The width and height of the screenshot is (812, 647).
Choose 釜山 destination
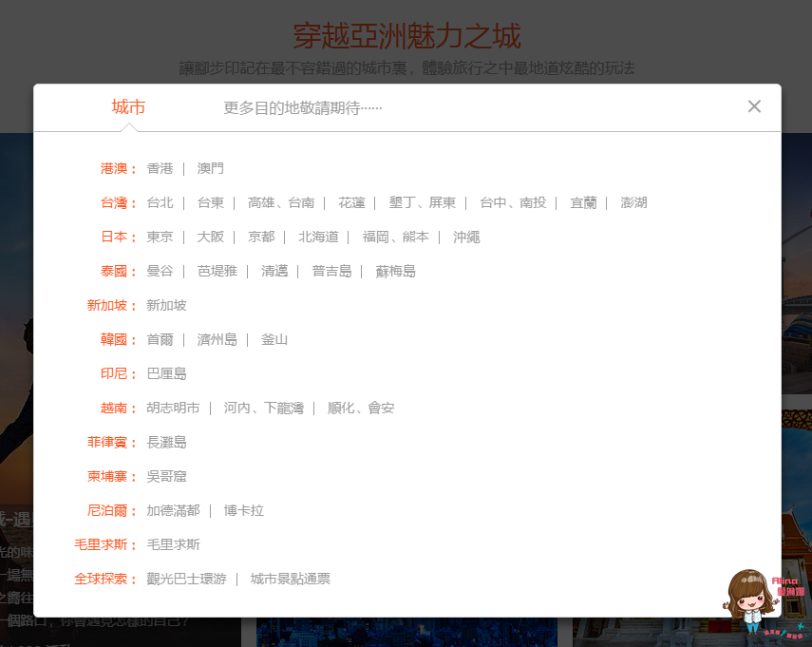coord(274,339)
